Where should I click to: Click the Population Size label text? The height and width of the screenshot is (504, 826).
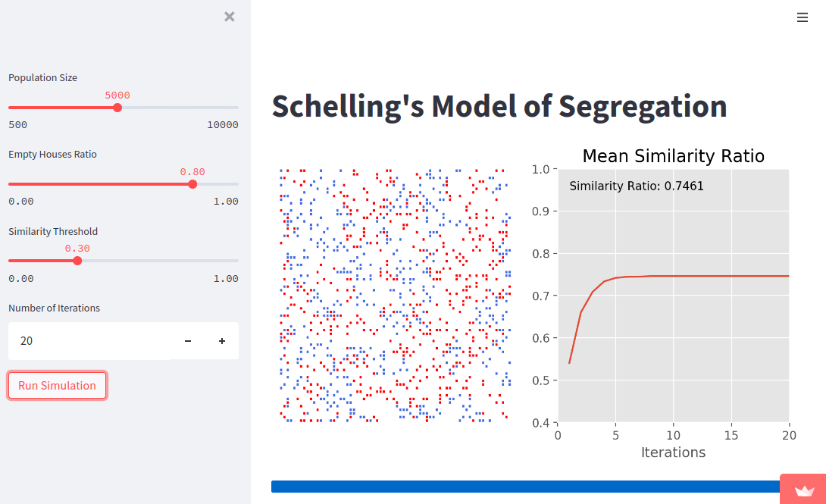tap(43, 77)
